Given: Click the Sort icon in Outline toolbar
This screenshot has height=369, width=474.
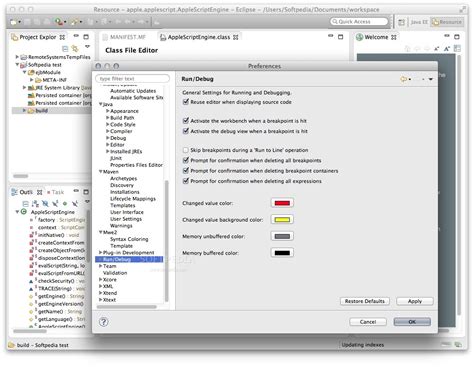Looking at the screenshot, I should point(35,203).
